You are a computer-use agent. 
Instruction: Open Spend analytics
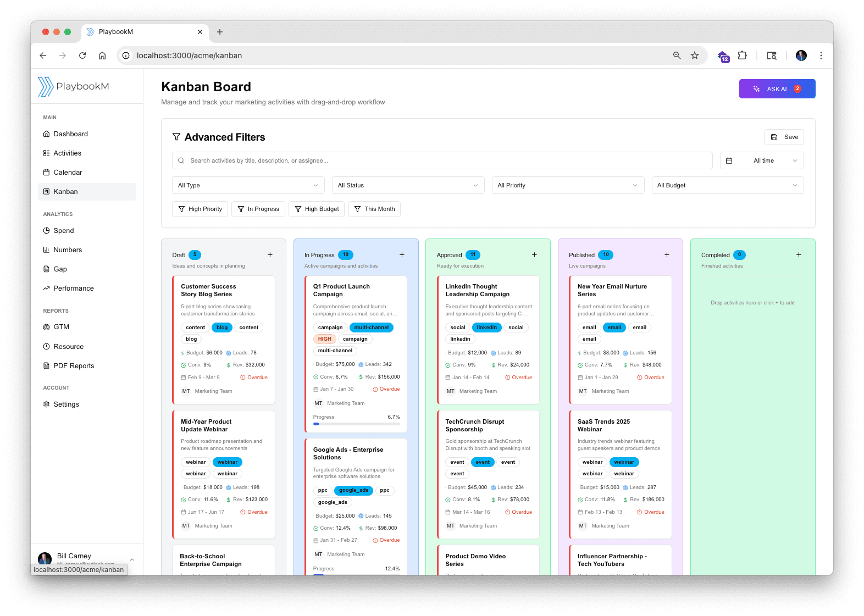(87, 231)
